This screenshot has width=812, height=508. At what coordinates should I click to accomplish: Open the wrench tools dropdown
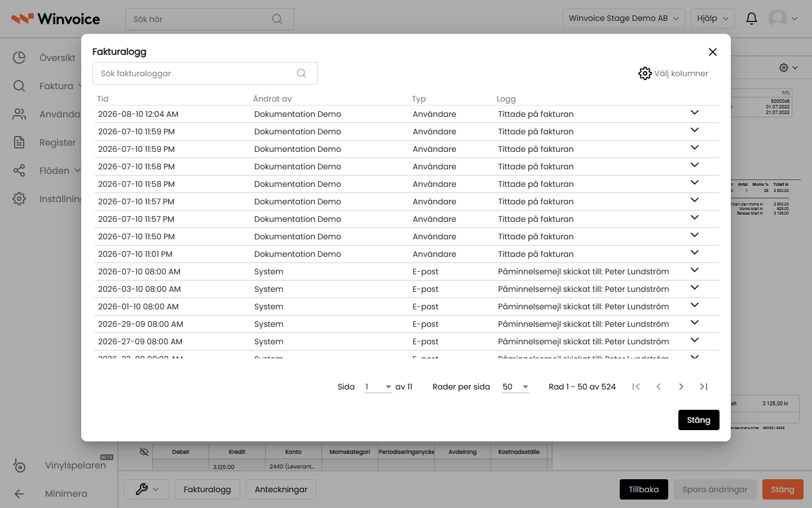point(147,489)
